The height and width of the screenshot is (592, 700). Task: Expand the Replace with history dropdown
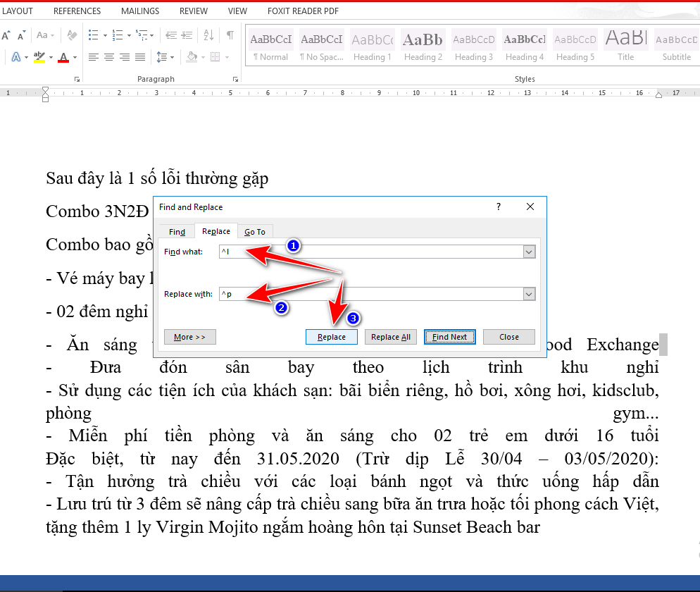pos(529,294)
